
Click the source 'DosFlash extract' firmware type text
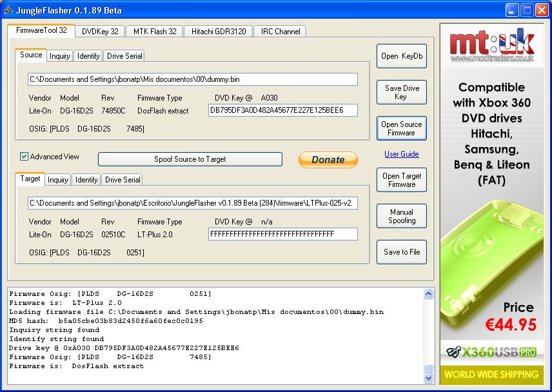pyautogui.click(x=163, y=111)
